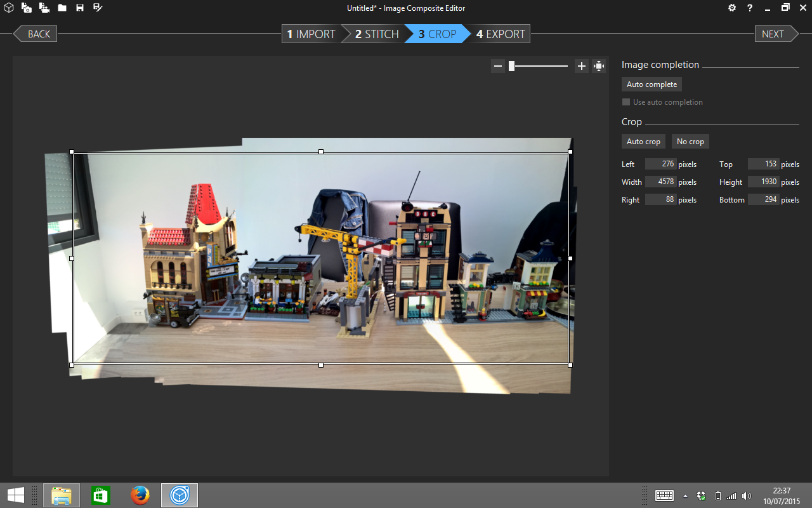Adjust the zoom slider handle
Screen dimensions: 812x508
(511, 66)
